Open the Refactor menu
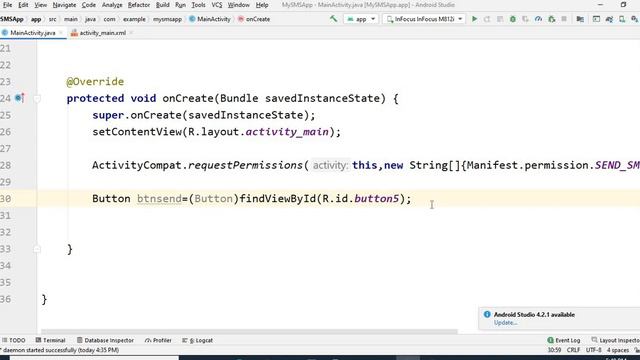The height and width of the screenshot is (360, 640). (x=139, y=5)
